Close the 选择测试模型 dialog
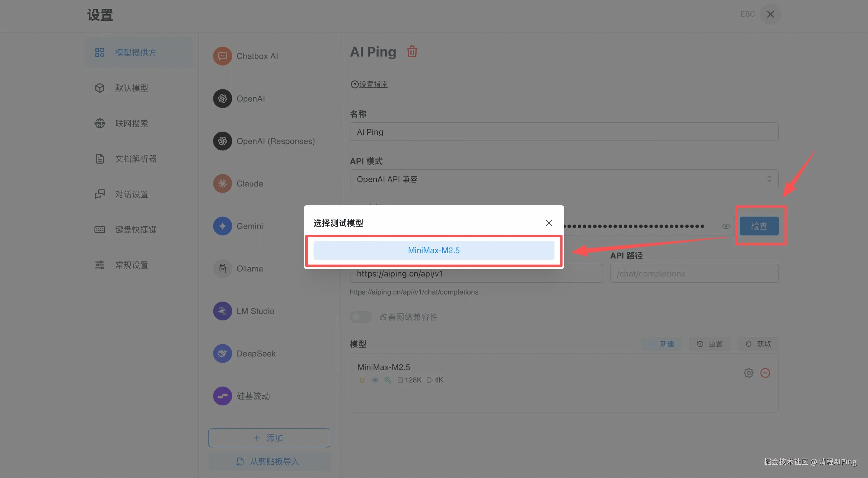Image resolution: width=868 pixels, height=478 pixels. (549, 223)
